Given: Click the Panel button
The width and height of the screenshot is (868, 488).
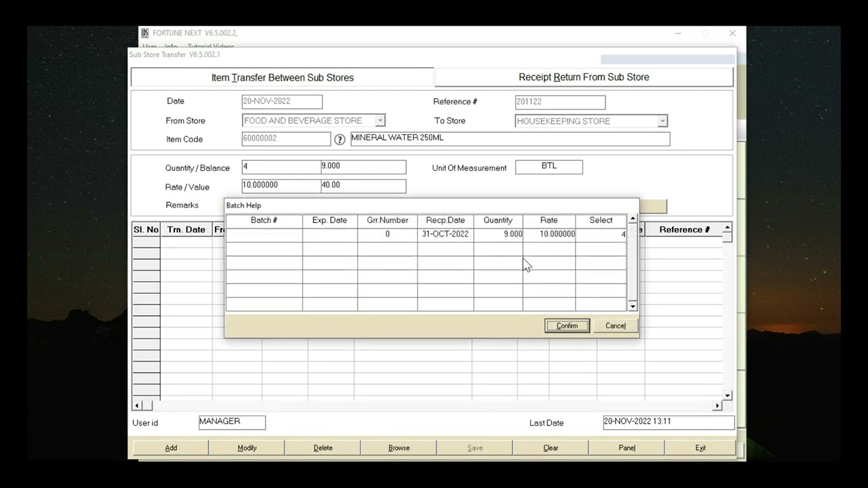Looking at the screenshot, I should pos(627,447).
